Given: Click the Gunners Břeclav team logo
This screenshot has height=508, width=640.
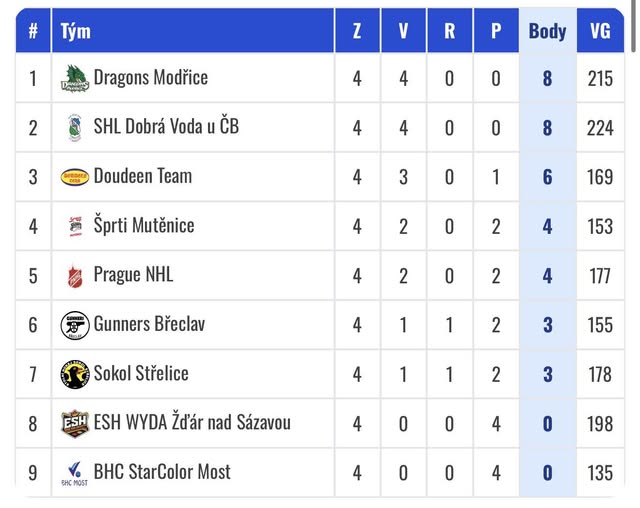Looking at the screenshot, I should coord(75,324).
